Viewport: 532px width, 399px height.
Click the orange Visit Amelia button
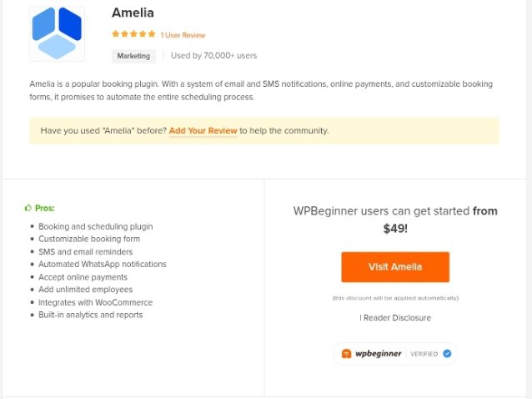tap(395, 267)
